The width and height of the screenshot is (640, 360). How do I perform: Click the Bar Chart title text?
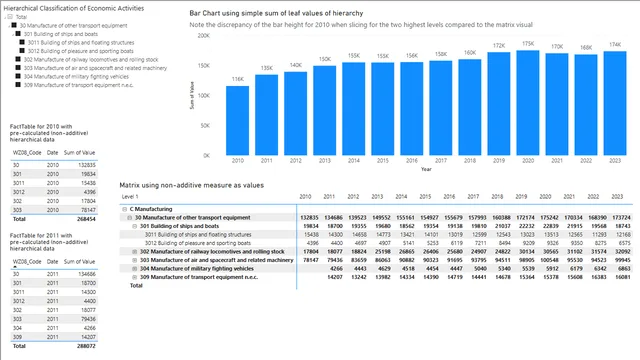click(276, 13)
